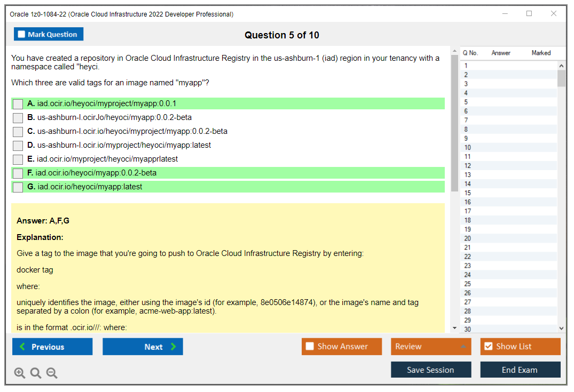This screenshot has width=574, height=392.
Task: Select the zoom-in magnifier icon
Action: tap(19, 373)
